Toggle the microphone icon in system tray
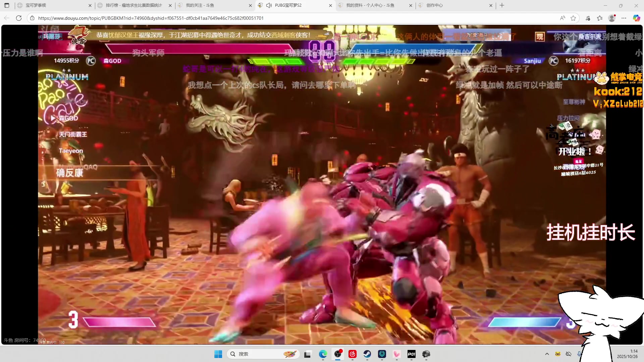Screen dimensions: 644x362 579,354
